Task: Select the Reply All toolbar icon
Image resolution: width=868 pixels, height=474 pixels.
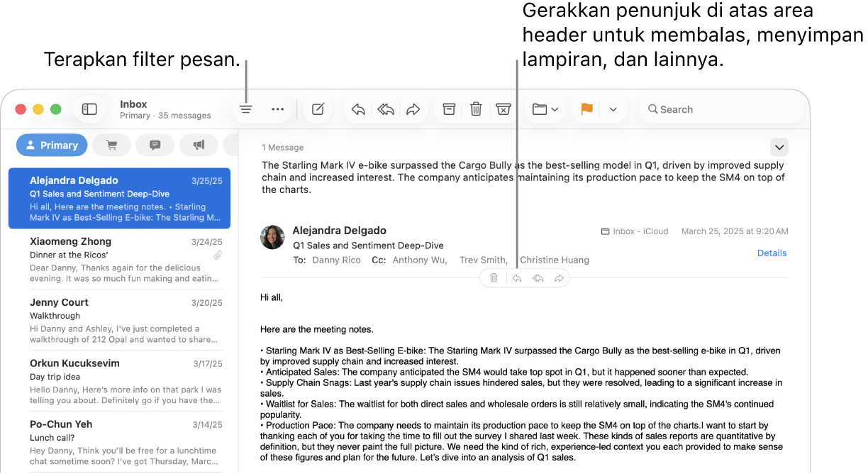Action: pos(385,109)
